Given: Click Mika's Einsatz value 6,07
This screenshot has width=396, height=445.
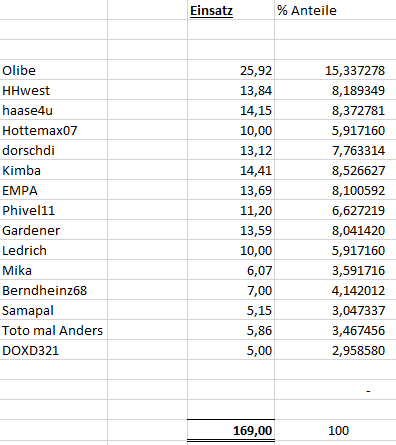Looking at the screenshot, I should click(x=231, y=270).
